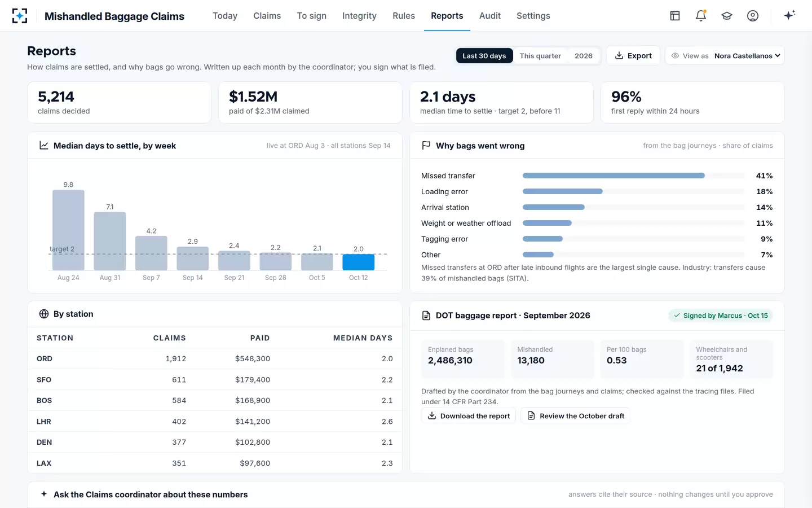Select the 2026 range
Image resolution: width=812 pixels, height=508 pixels.
click(584, 56)
